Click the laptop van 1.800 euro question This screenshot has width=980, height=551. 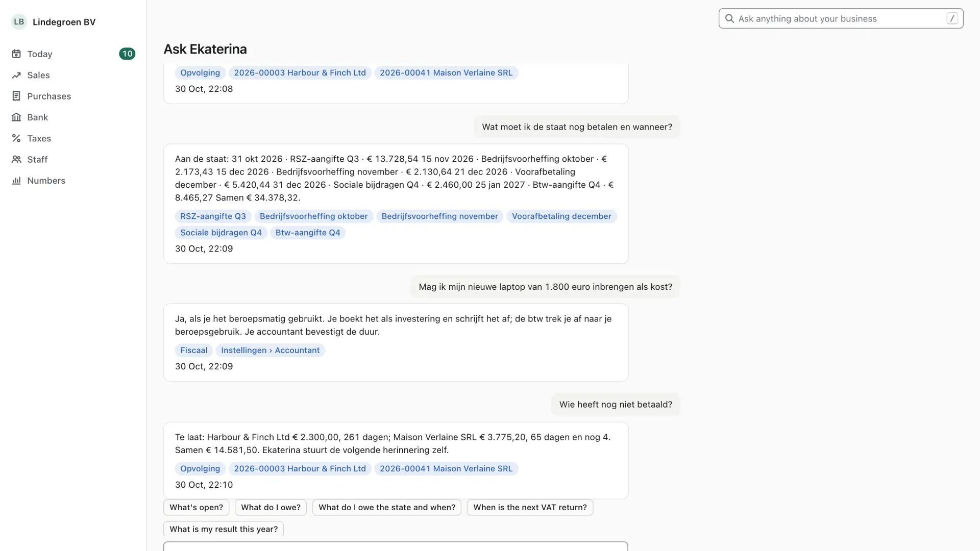click(545, 287)
